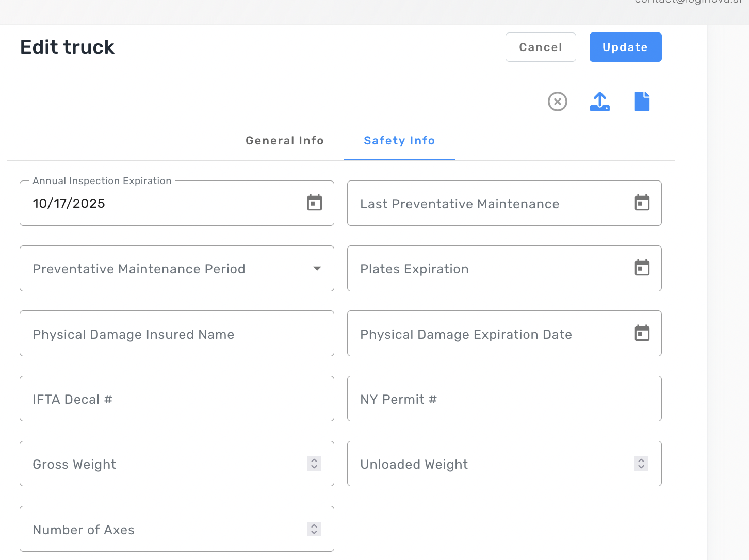This screenshot has height=560, width=749.
Task: Click the blue document icon
Action: click(642, 102)
